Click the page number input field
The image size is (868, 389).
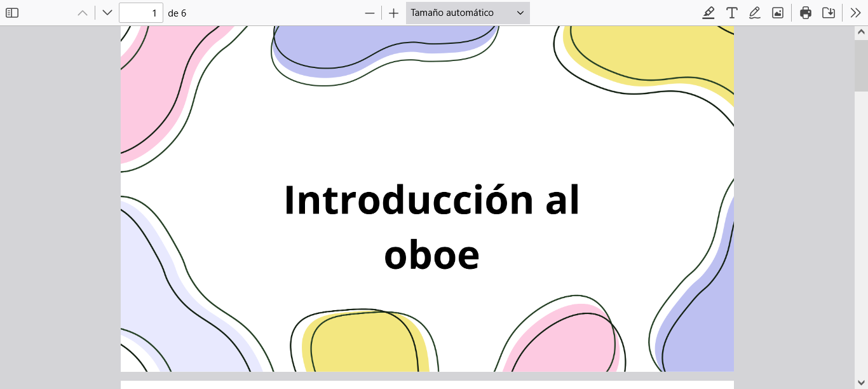click(141, 13)
